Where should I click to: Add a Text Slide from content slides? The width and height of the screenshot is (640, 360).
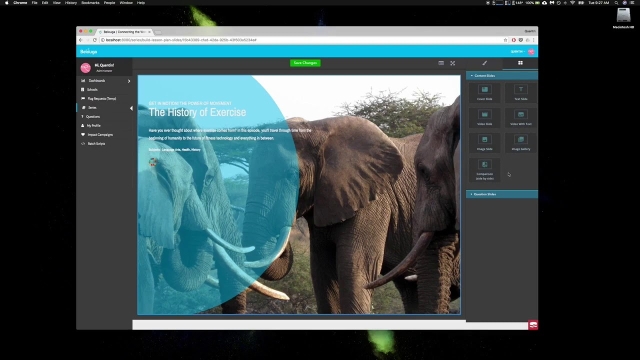pos(520,93)
